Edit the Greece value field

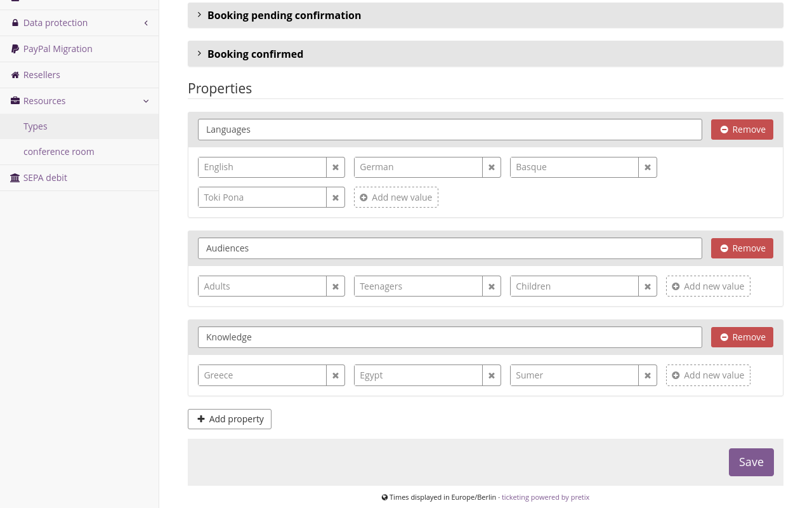(x=262, y=375)
